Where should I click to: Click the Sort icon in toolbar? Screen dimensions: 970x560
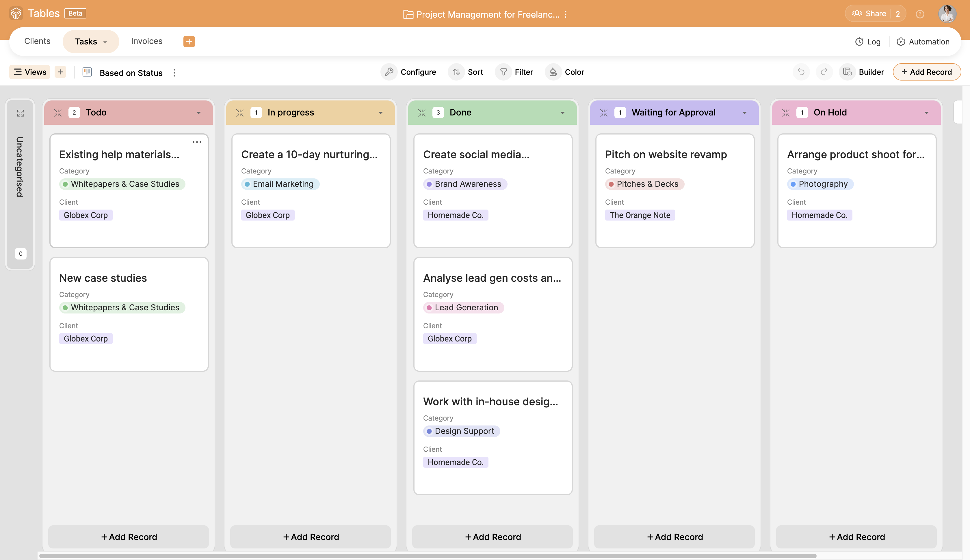click(457, 71)
